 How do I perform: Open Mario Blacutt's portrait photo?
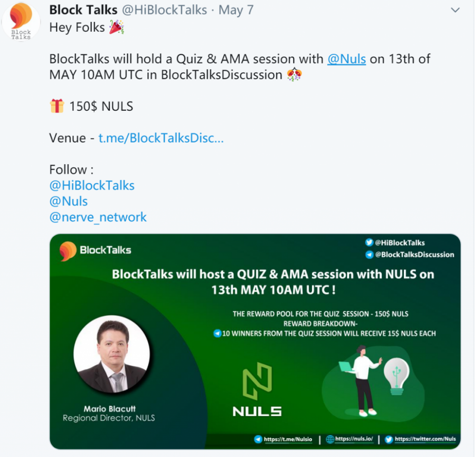tap(112, 354)
